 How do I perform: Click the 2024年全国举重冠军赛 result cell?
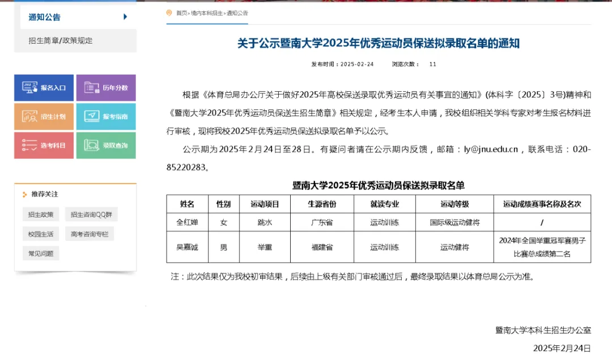[x=542, y=247]
